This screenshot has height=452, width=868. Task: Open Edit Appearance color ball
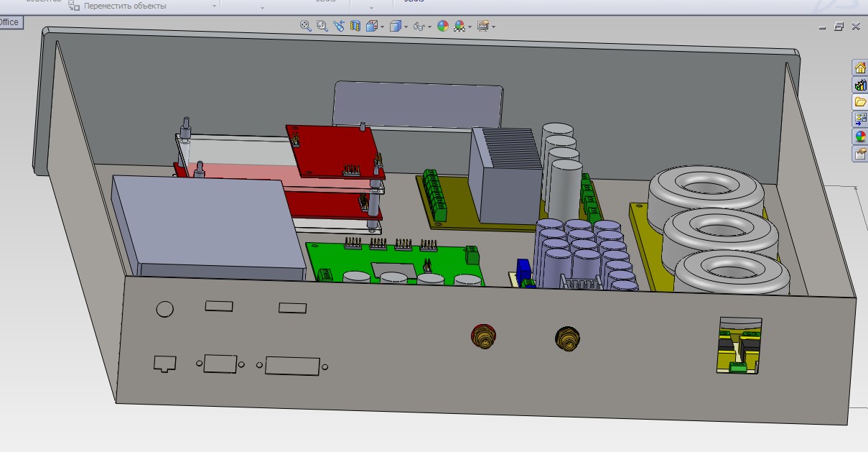(x=443, y=27)
